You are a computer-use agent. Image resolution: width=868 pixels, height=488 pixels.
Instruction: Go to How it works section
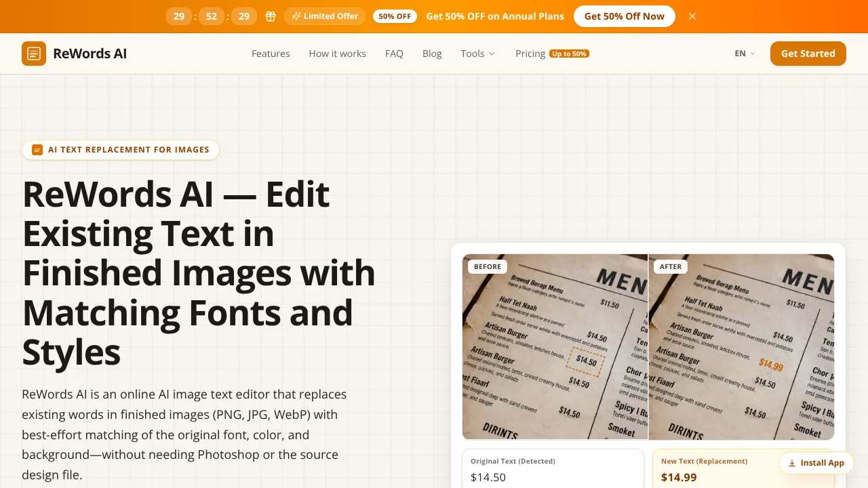[338, 54]
